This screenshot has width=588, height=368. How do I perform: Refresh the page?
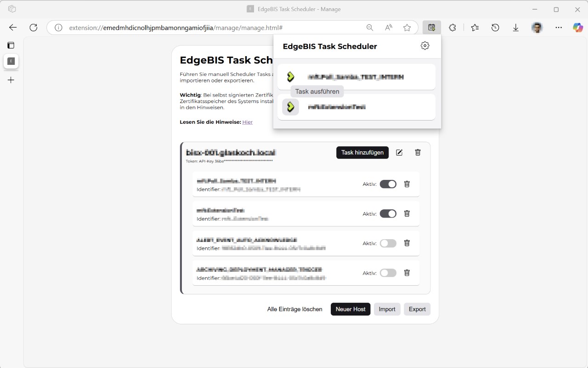point(33,28)
